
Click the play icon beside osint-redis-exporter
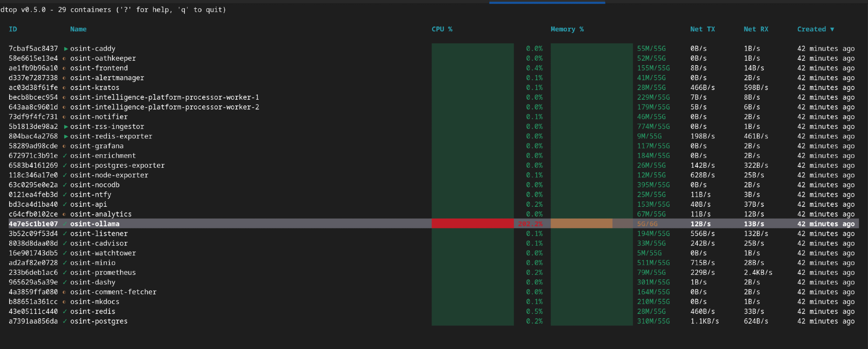(x=66, y=137)
